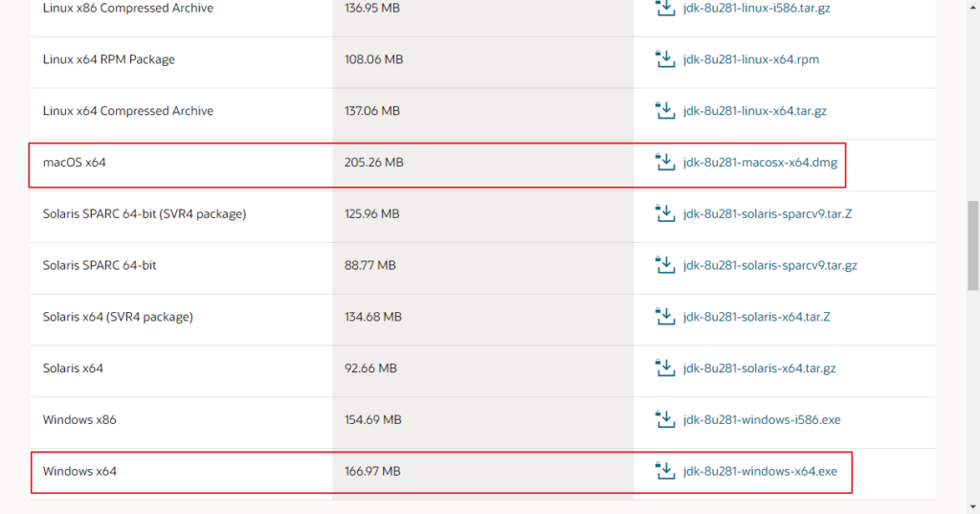Screen dimensions: 980x514
Task: Click download icon for solaris-sparcv9.tar.Z
Action: [x=665, y=213]
